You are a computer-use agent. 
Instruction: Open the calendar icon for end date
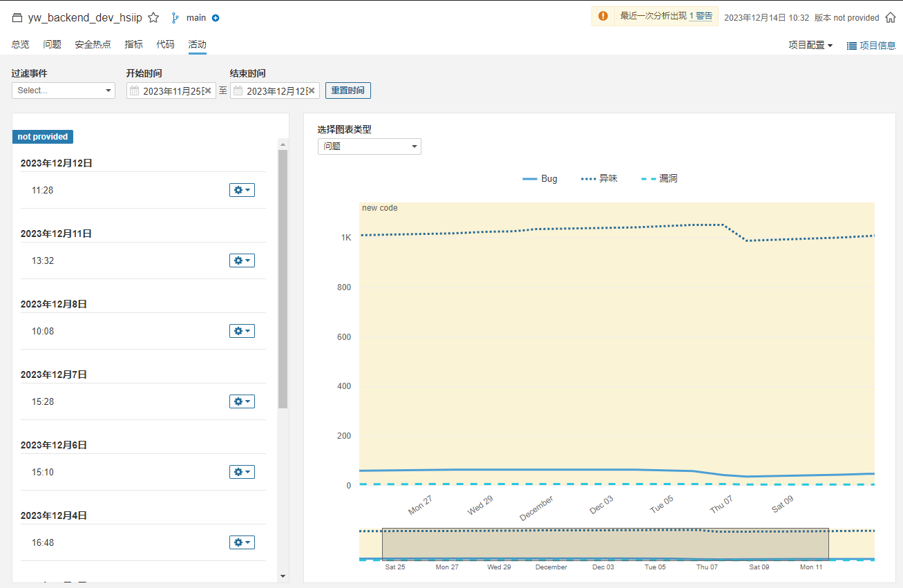238,91
